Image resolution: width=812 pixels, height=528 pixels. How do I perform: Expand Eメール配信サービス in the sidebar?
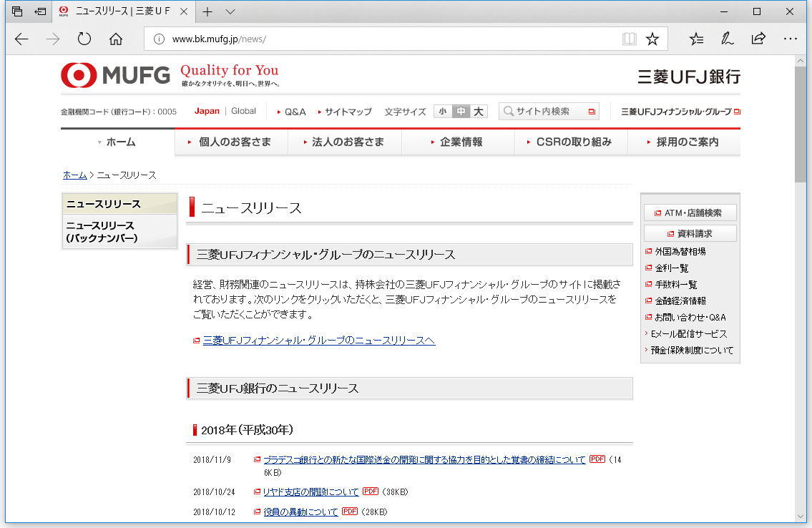(x=687, y=333)
